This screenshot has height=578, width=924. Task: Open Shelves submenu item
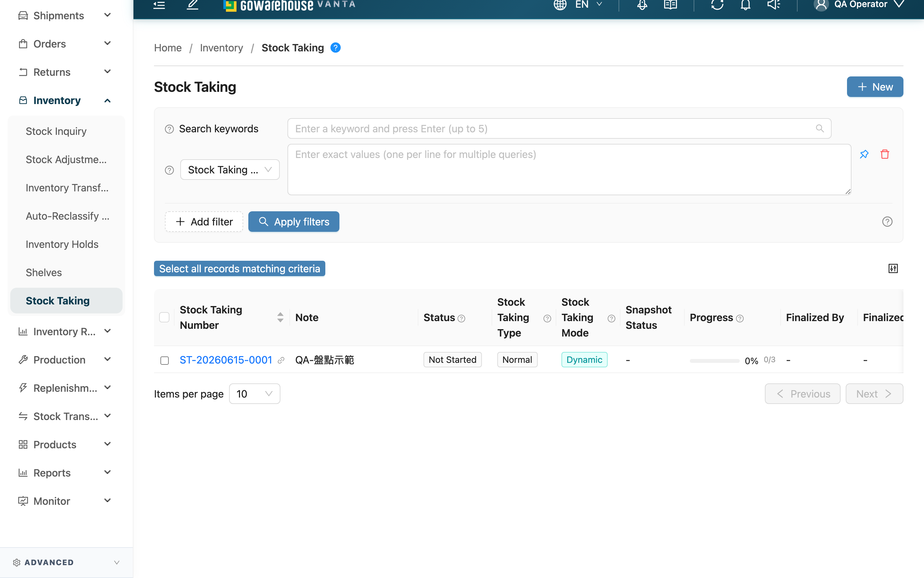66,273
